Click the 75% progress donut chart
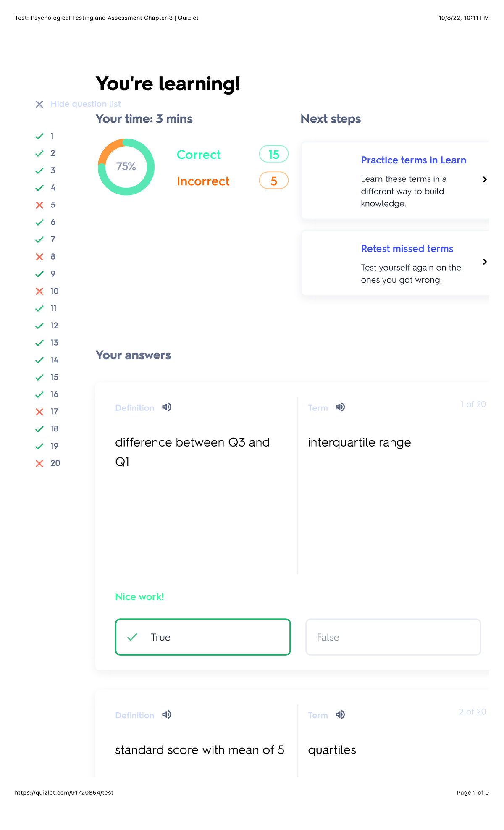 [126, 167]
